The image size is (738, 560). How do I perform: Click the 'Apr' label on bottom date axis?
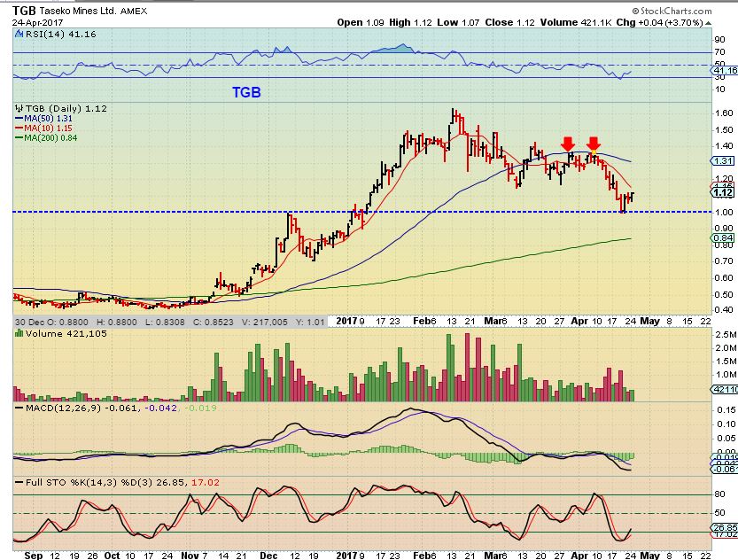579,556
